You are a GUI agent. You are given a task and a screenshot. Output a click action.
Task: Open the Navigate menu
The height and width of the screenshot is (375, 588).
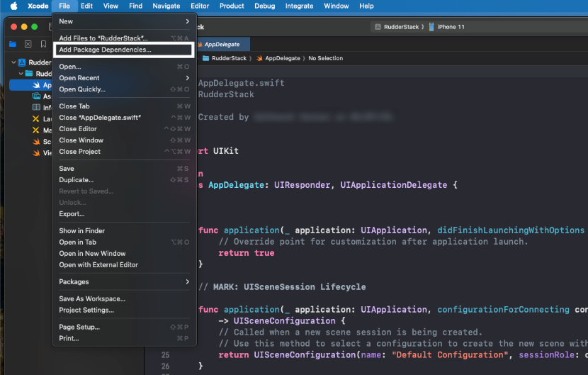166,6
